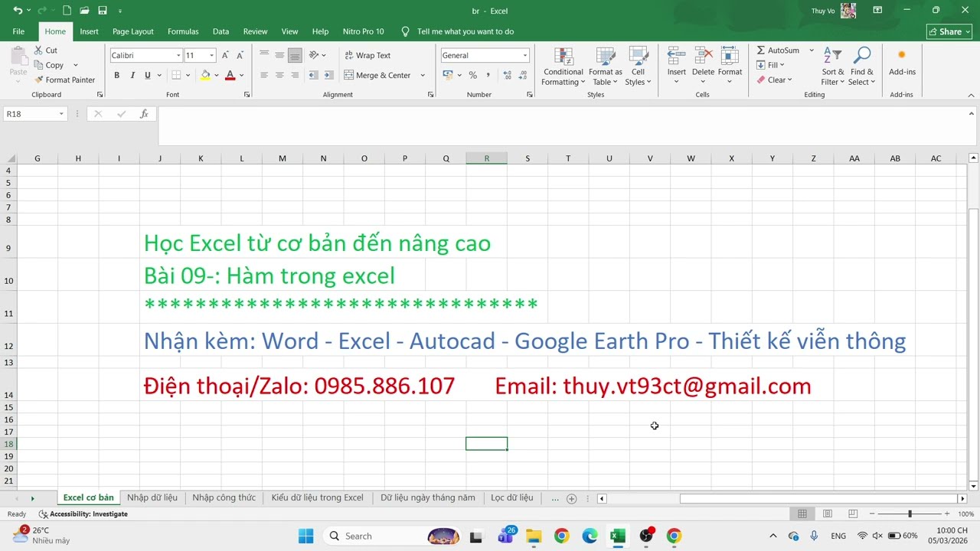This screenshot has width=980, height=551.
Task: Expand the Borders dropdown arrow
Action: pos(188,75)
